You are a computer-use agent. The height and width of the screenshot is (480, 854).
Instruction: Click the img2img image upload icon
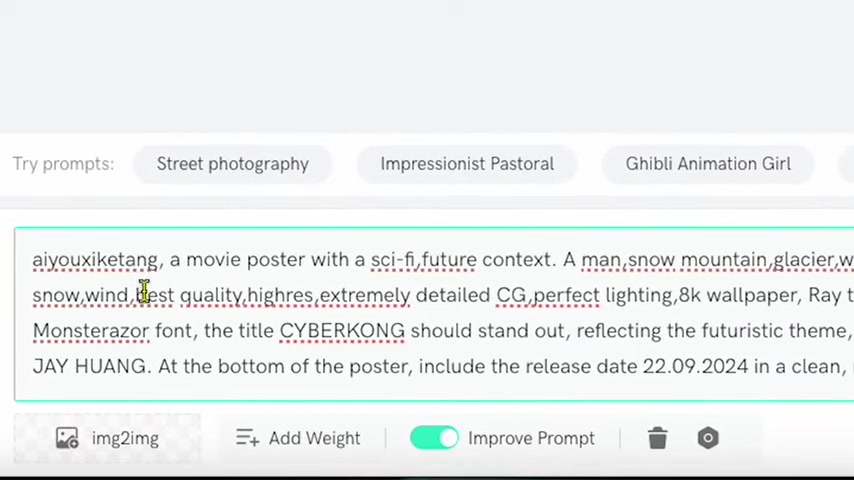(x=67, y=438)
